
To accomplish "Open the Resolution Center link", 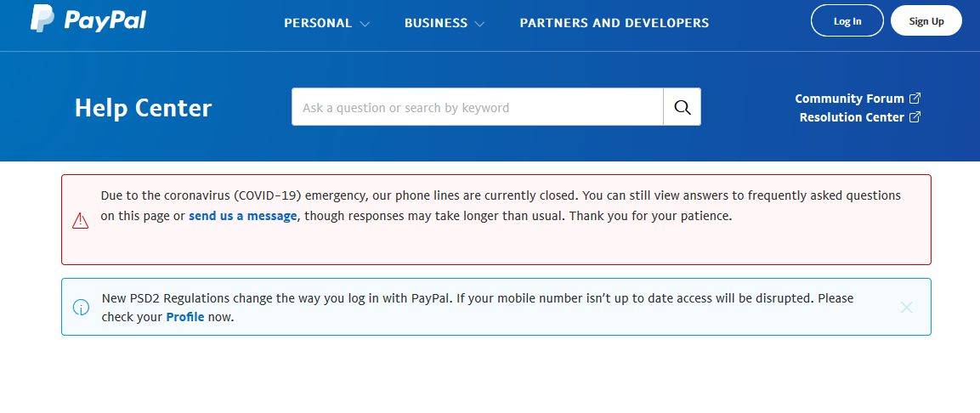I will 852,117.
